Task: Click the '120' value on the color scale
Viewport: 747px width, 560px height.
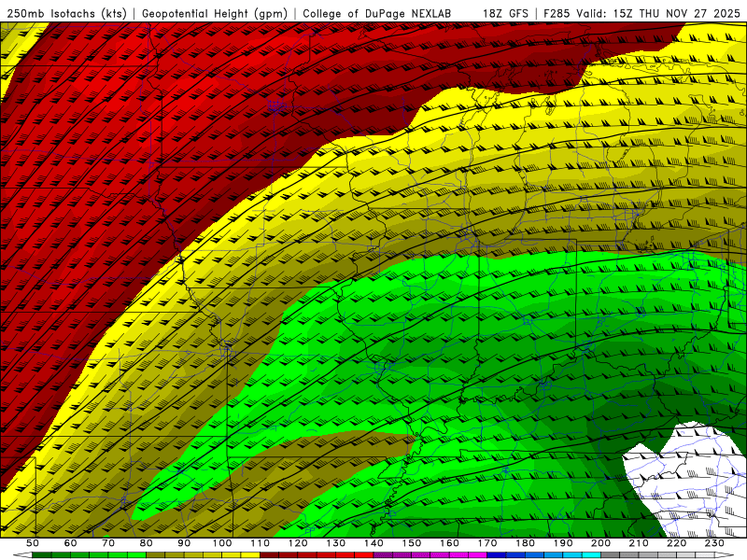Action: [298, 543]
